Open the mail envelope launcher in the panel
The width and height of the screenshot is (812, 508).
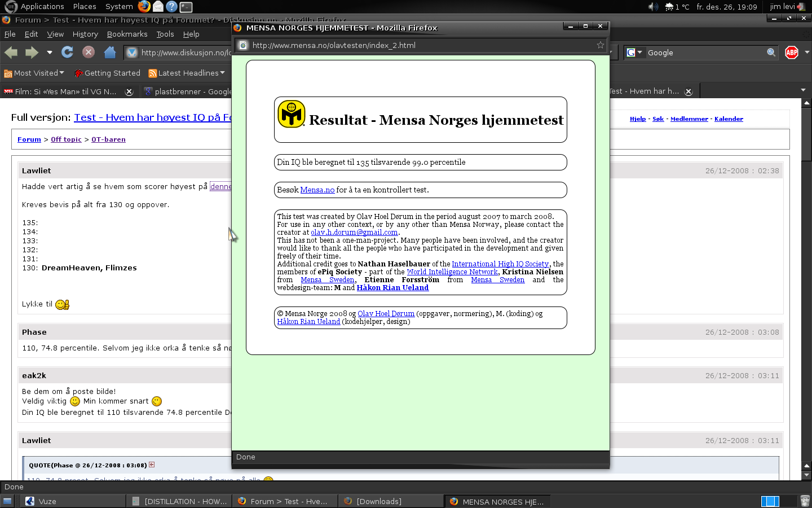[158, 7]
